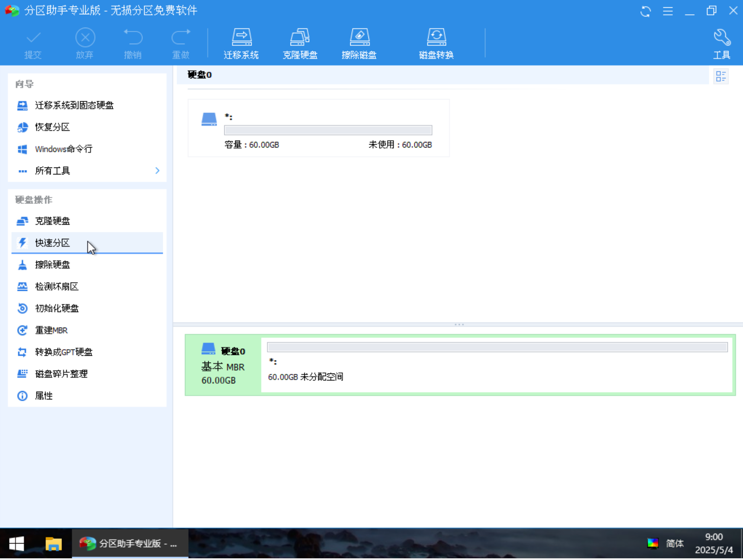Click the refresh icon in title bar
This screenshot has width=743, height=560.
click(646, 11)
